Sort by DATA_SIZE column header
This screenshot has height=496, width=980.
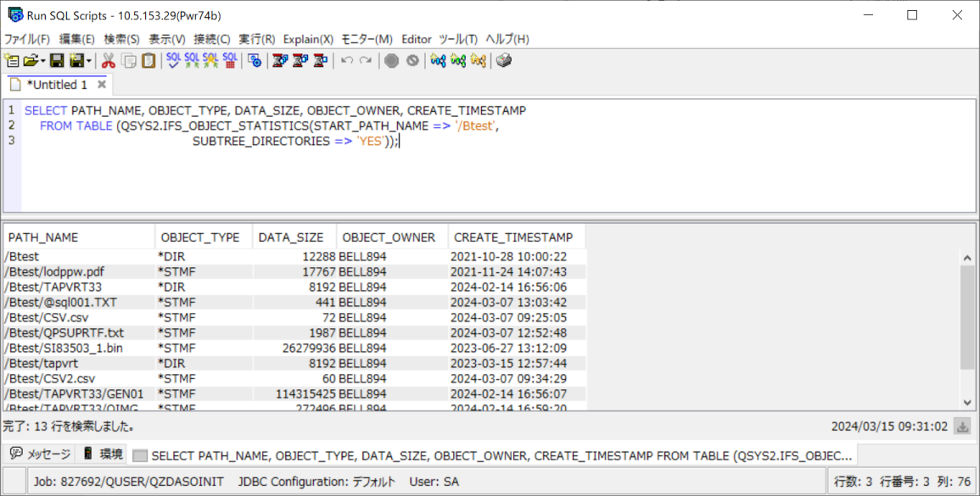tap(294, 237)
